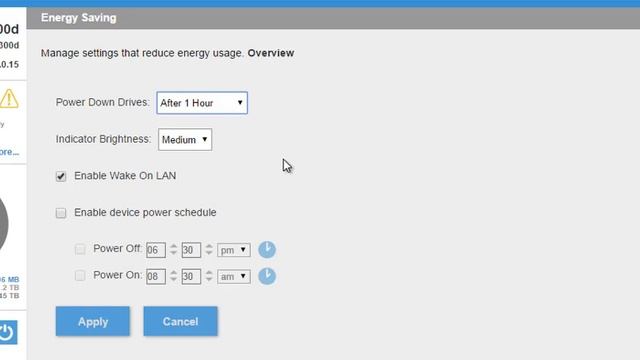The height and width of the screenshot is (360, 640).
Task: Click the Power Off minutes field 30
Action: click(x=191, y=250)
